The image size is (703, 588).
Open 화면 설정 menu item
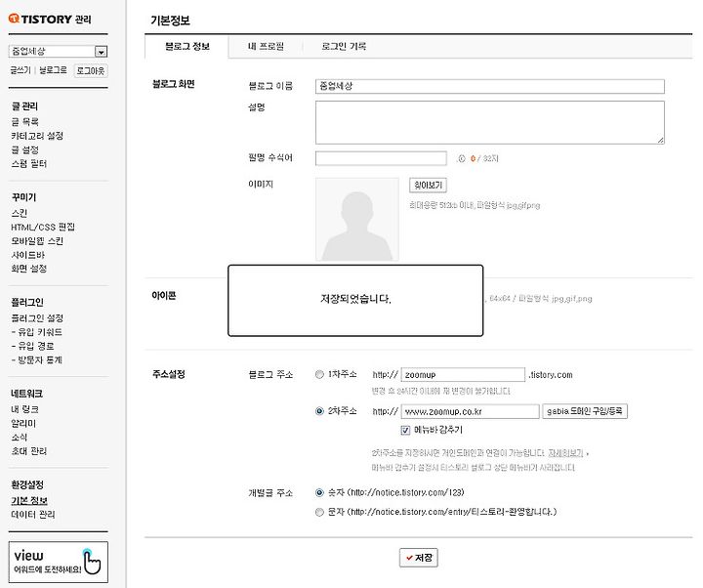(29, 269)
